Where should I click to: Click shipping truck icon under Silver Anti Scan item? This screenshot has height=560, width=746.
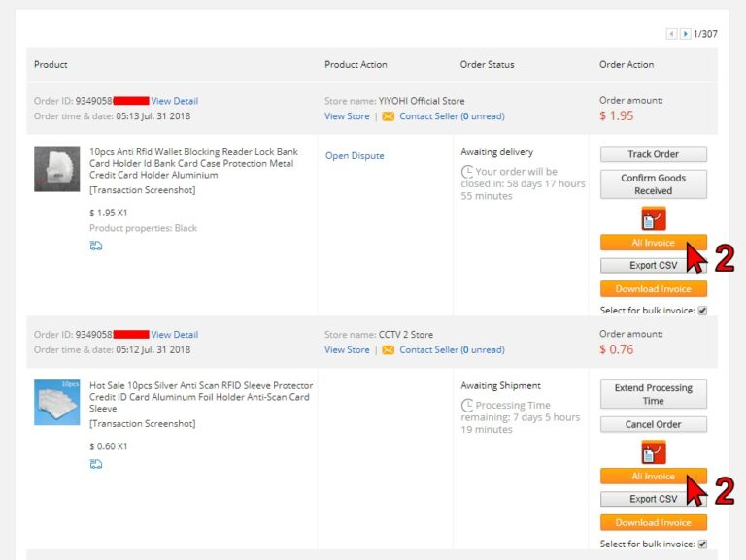pyautogui.click(x=96, y=464)
